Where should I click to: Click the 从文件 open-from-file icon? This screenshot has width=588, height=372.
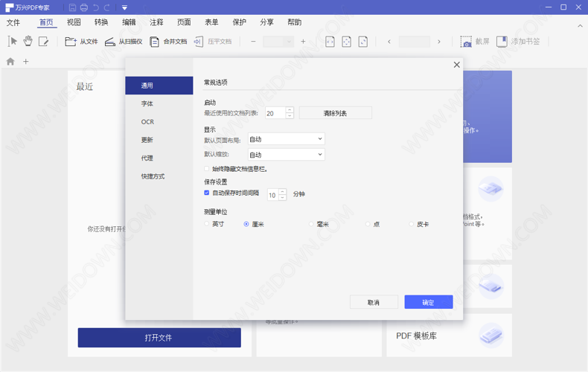coord(71,42)
